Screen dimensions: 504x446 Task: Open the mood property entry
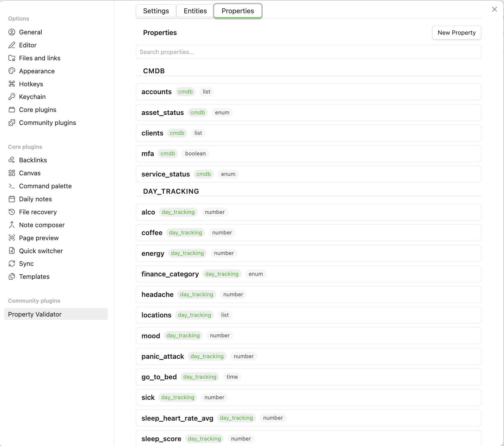click(308, 335)
